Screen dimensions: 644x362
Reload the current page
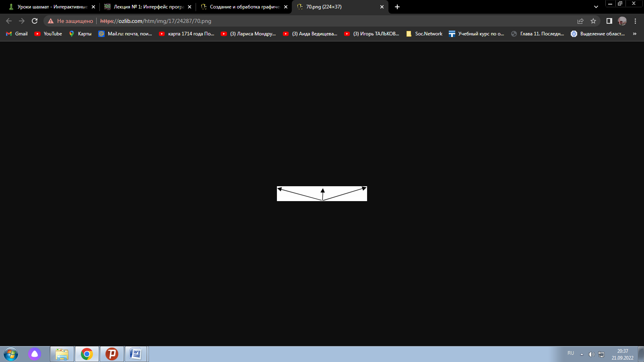click(35, 21)
